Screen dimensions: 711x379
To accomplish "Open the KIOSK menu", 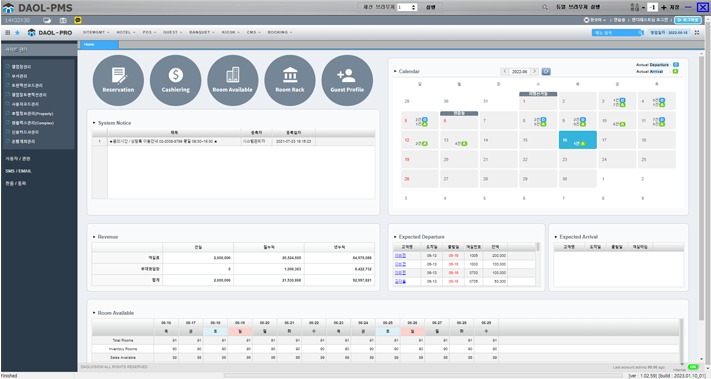I will [231, 33].
